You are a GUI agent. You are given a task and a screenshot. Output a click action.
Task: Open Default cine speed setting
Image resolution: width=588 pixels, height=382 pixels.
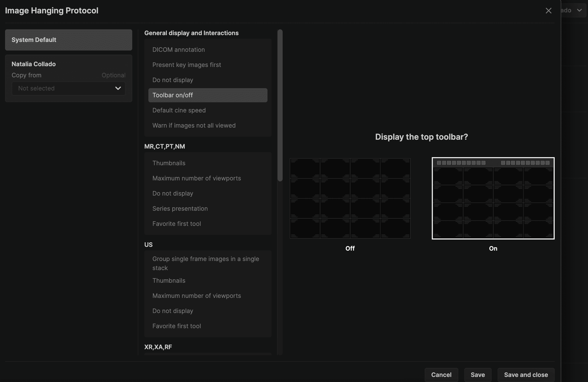point(179,110)
